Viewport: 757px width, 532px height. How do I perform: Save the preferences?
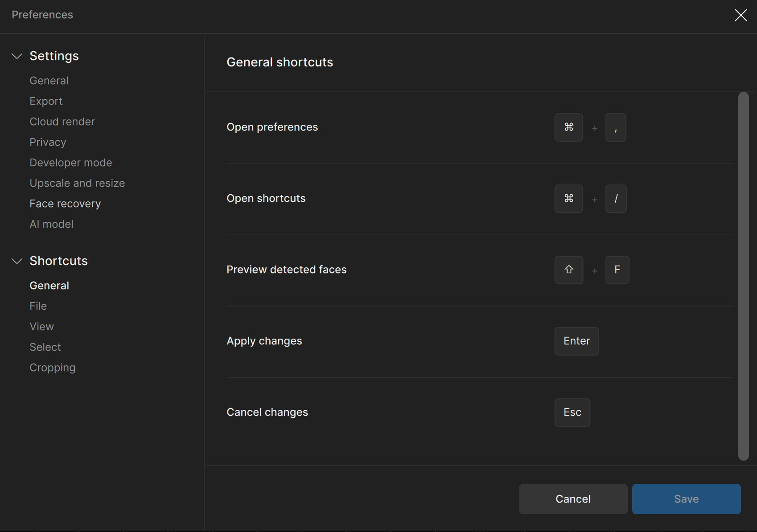[686, 499]
